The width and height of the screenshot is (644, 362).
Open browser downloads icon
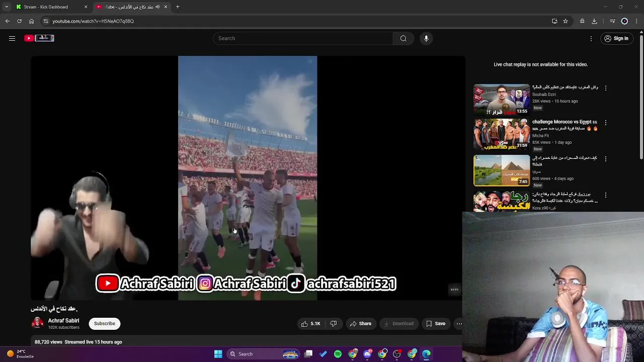pyautogui.click(x=594, y=21)
